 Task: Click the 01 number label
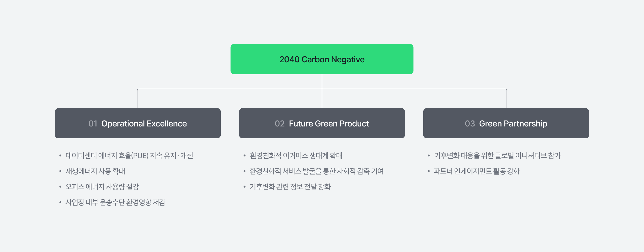93,123
